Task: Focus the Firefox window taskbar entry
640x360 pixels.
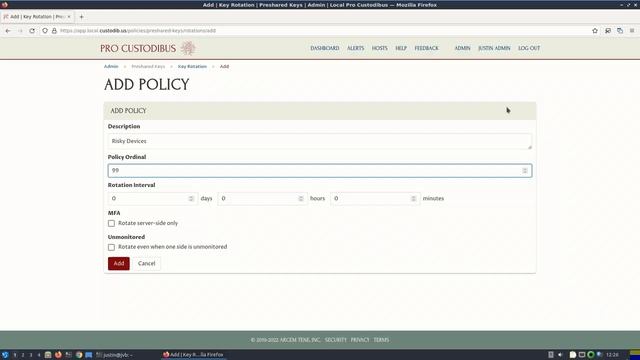Action: pos(193,355)
